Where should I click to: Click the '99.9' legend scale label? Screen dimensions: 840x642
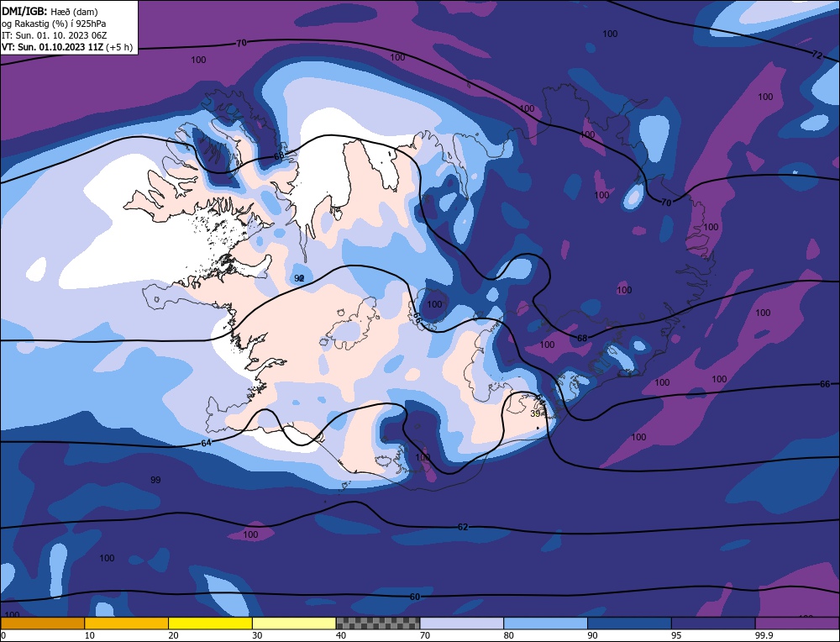[x=763, y=635]
